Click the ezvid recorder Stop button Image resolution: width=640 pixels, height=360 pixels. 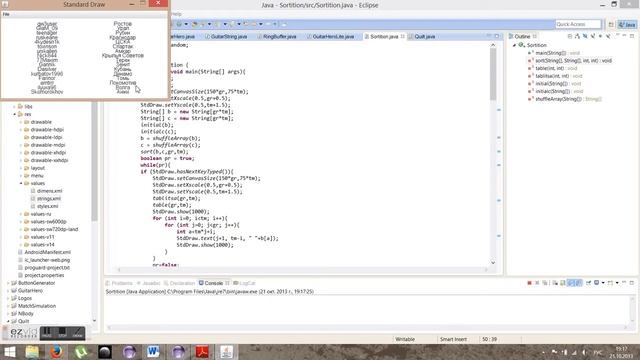coord(62,333)
